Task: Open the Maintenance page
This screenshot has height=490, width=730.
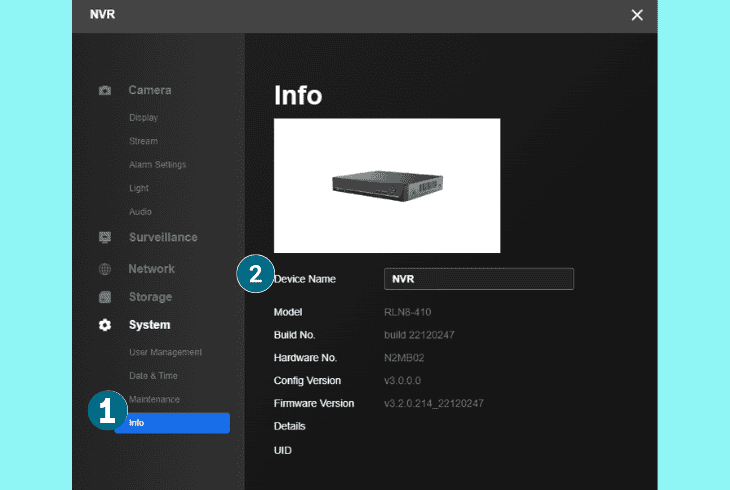Action: click(x=154, y=399)
